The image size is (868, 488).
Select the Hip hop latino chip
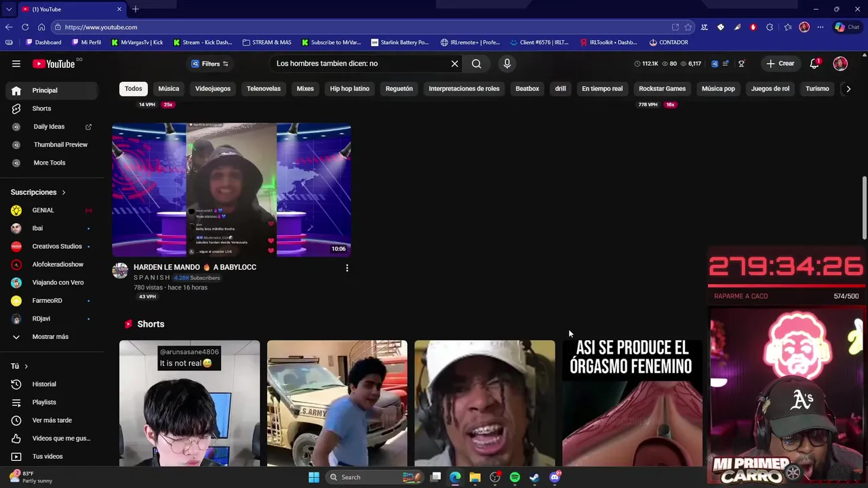click(x=350, y=89)
